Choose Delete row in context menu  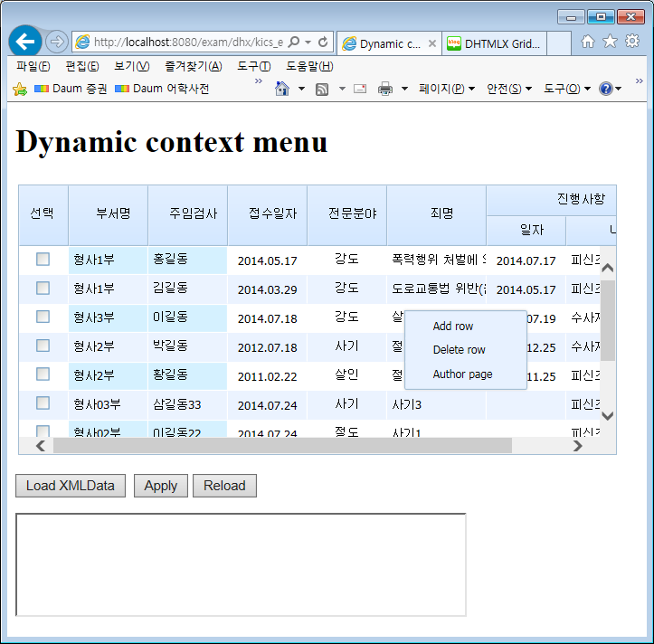click(466, 349)
